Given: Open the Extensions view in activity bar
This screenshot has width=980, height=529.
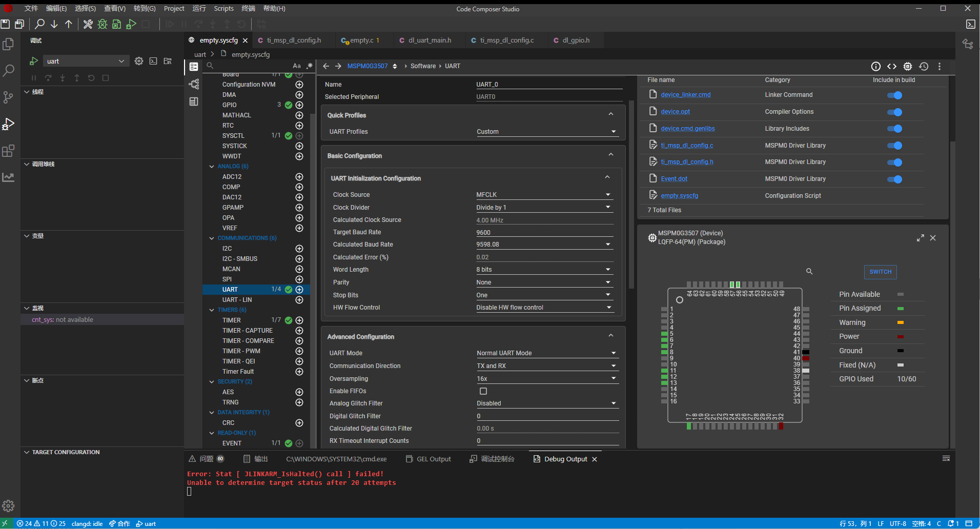Looking at the screenshot, I should pyautogui.click(x=9, y=151).
